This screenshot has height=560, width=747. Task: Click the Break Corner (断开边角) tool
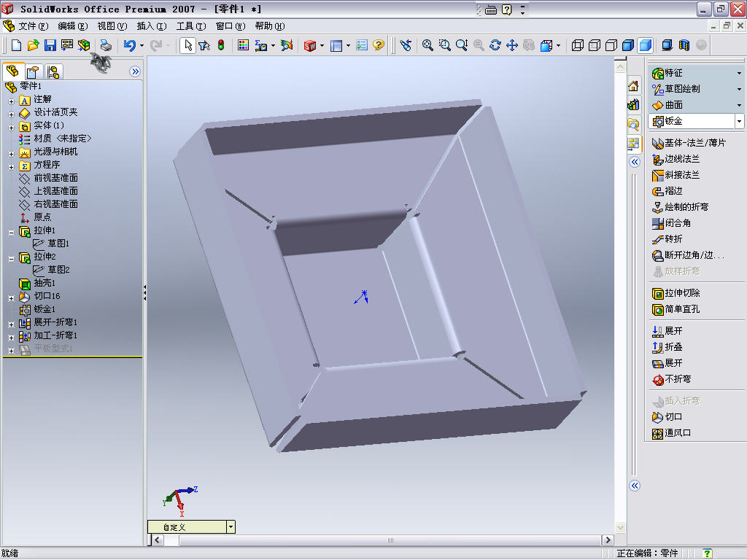(x=688, y=255)
